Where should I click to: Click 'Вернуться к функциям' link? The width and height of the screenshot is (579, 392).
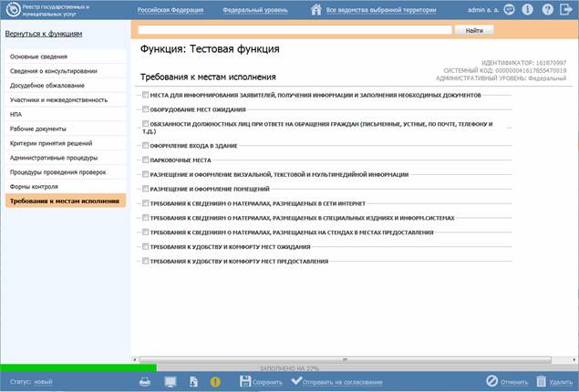pos(44,34)
